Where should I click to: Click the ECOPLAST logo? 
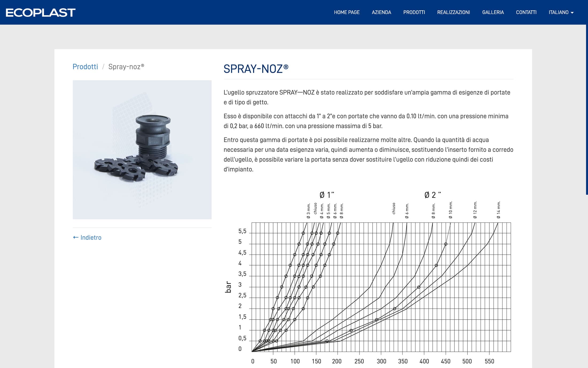tap(41, 13)
